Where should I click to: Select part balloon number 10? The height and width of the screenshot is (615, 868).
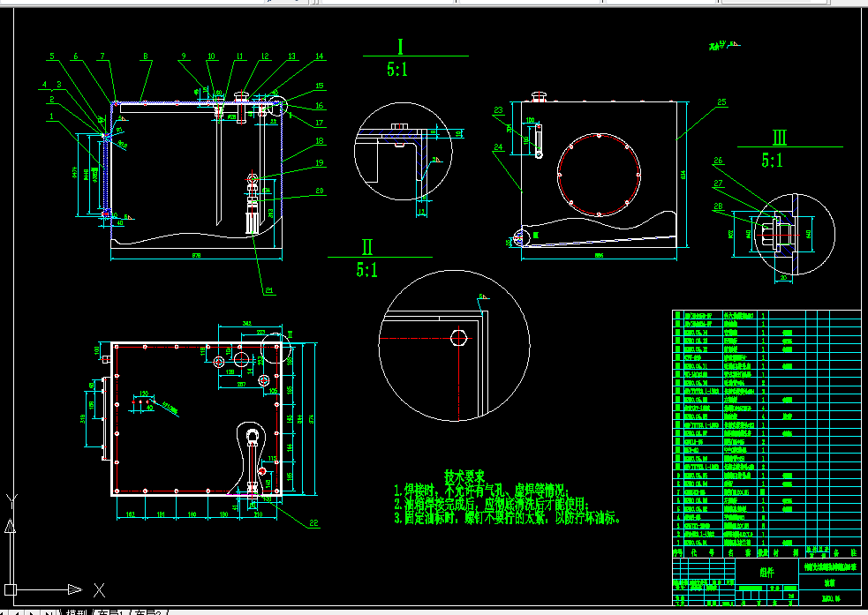[211, 56]
